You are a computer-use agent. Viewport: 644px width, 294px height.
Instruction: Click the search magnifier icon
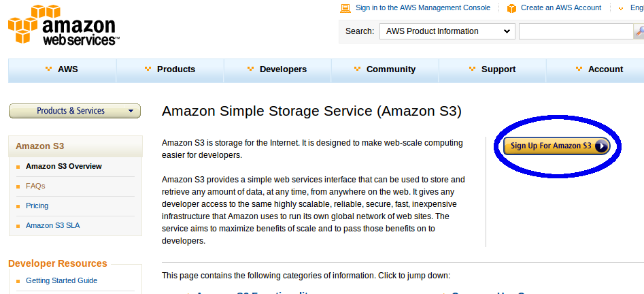click(639, 31)
